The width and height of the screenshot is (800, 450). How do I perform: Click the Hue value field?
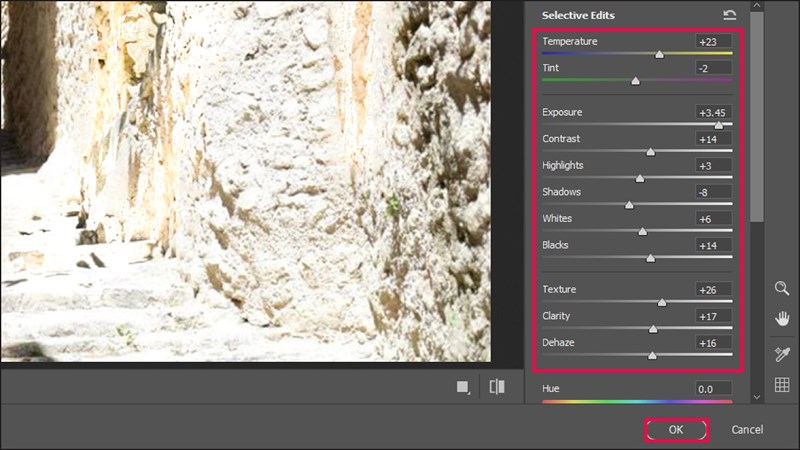pyautogui.click(x=713, y=388)
